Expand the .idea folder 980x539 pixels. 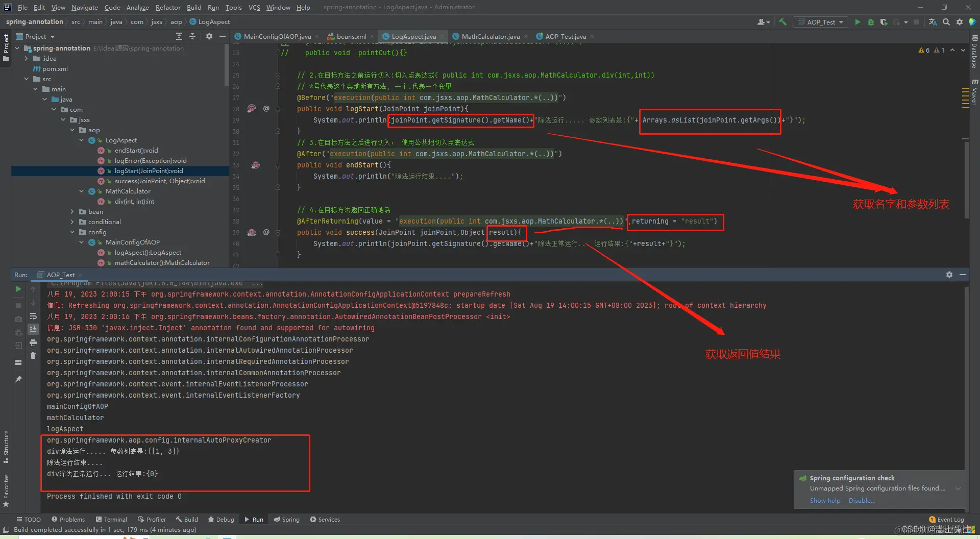pyautogui.click(x=26, y=59)
